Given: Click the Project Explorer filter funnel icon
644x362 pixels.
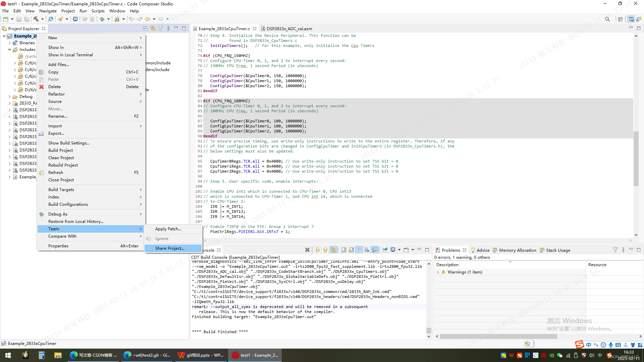Looking at the screenshot, I should pyautogui.click(x=161, y=28).
